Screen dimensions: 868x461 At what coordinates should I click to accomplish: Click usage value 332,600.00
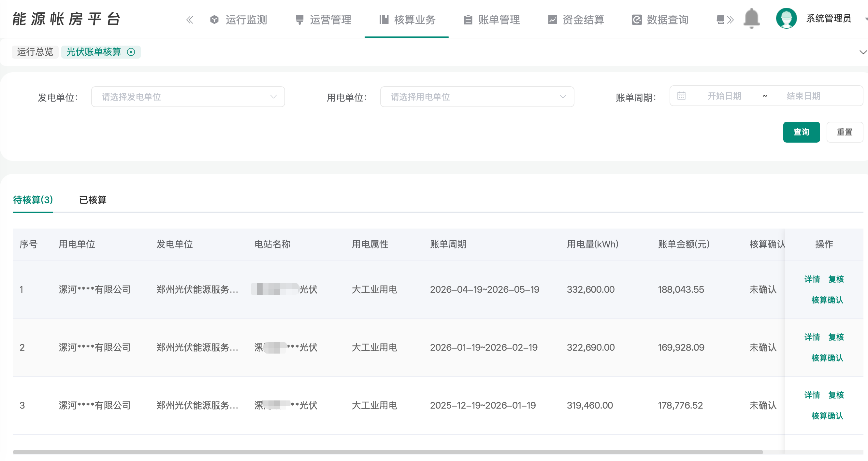point(591,289)
